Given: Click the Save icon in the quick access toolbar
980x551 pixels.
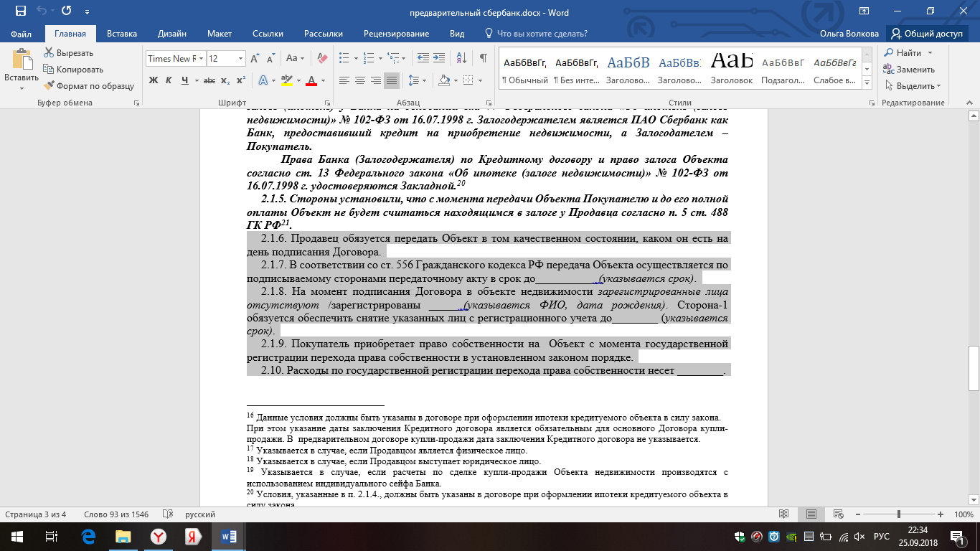Looking at the screenshot, I should 20,11.
